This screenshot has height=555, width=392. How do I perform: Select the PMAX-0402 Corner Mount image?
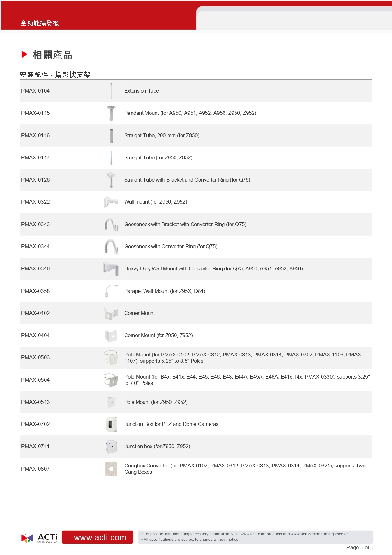[111, 313]
